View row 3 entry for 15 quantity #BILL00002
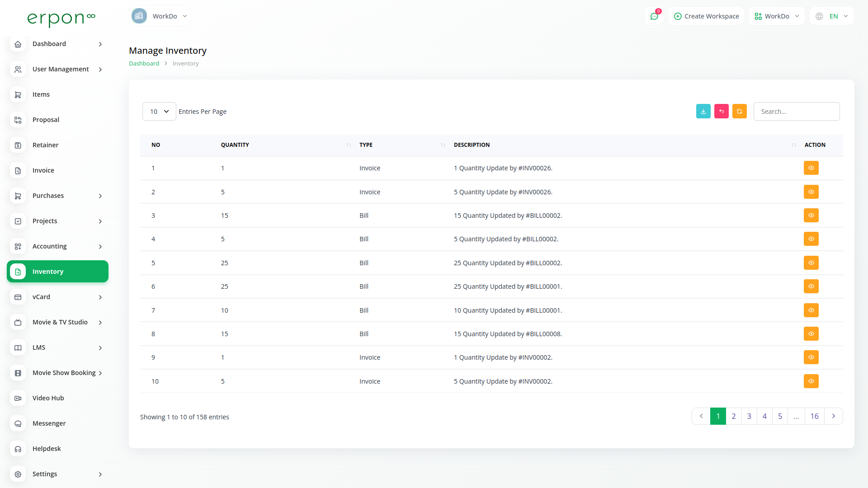This screenshot has width=868, height=488. [811, 216]
